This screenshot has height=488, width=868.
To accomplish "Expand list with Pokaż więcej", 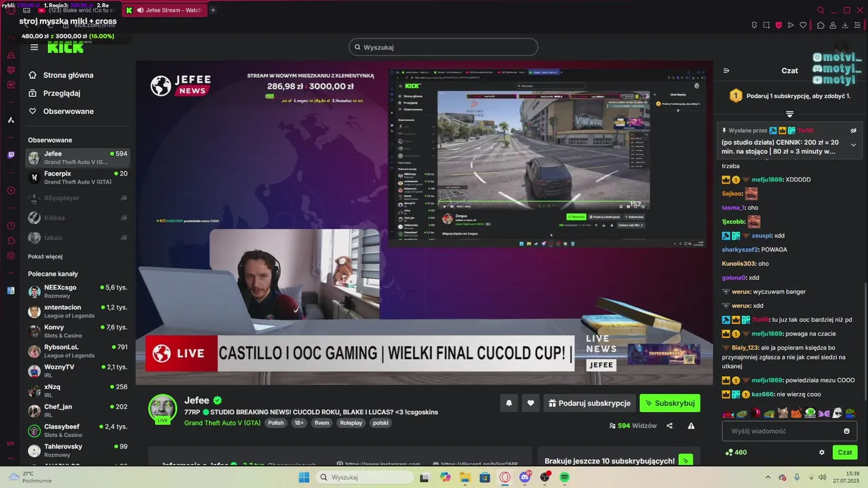I will pyautogui.click(x=45, y=257).
